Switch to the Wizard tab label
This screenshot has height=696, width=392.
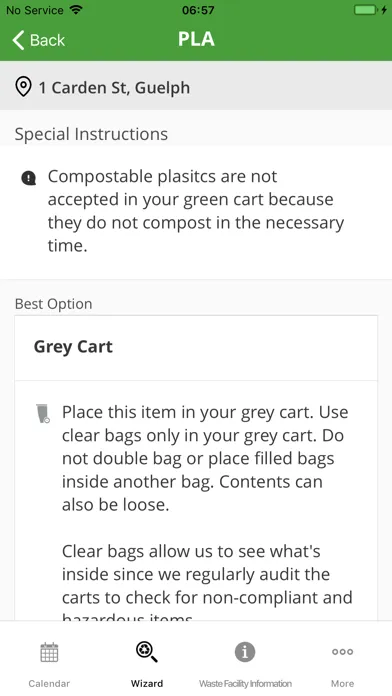coord(147,684)
